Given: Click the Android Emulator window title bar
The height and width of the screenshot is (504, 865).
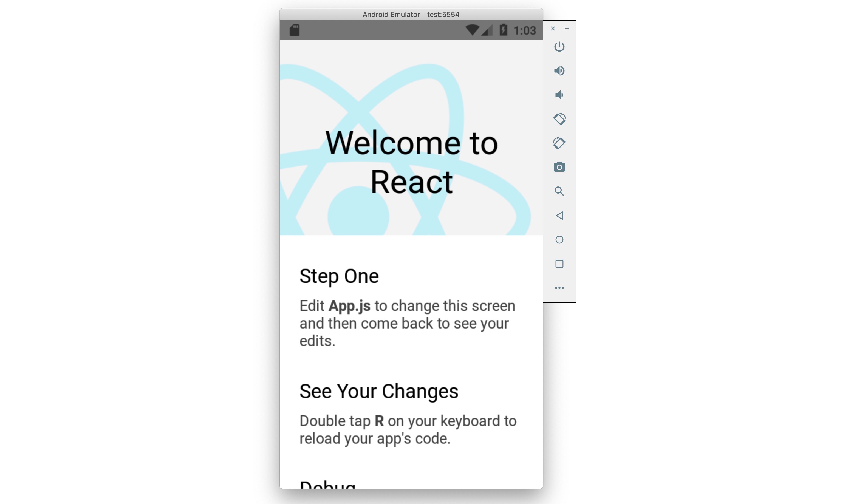Looking at the screenshot, I should coord(411,15).
